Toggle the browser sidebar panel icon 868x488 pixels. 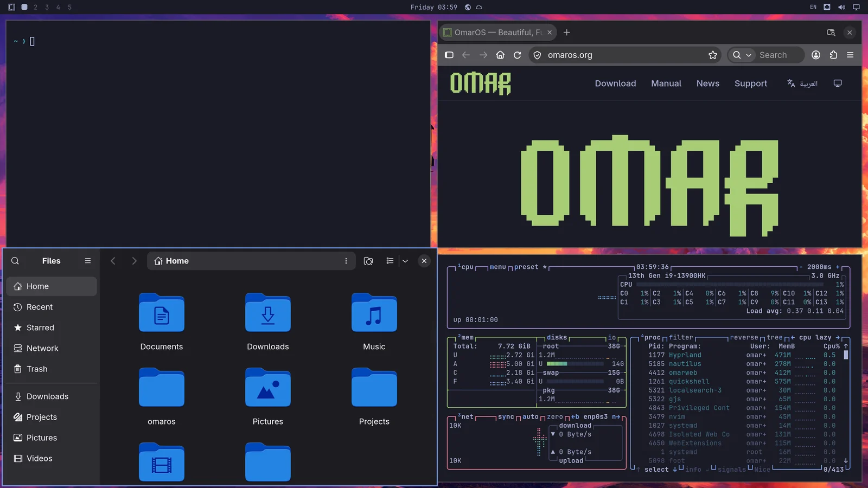(449, 55)
